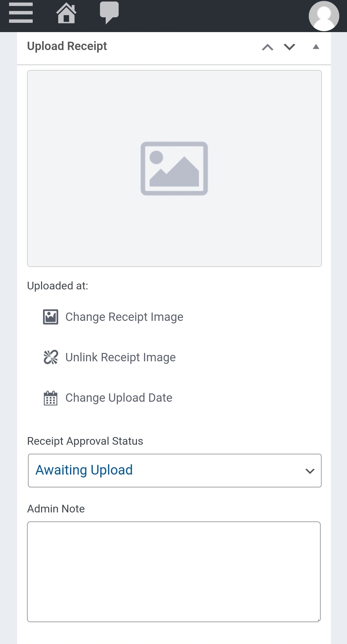The image size is (347, 644).
Task: Click the Change Upload Date link text
Action: point(119,398)
